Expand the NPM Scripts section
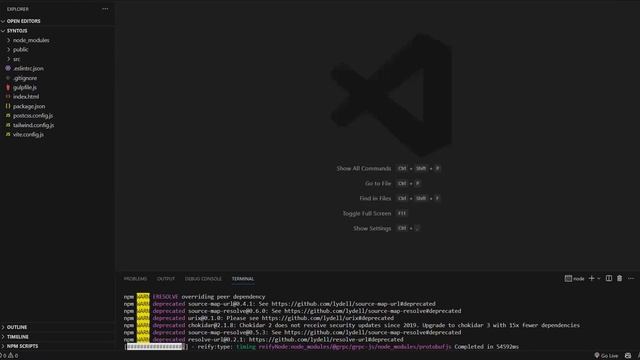 pyautogui.click(x=22, y=346)
